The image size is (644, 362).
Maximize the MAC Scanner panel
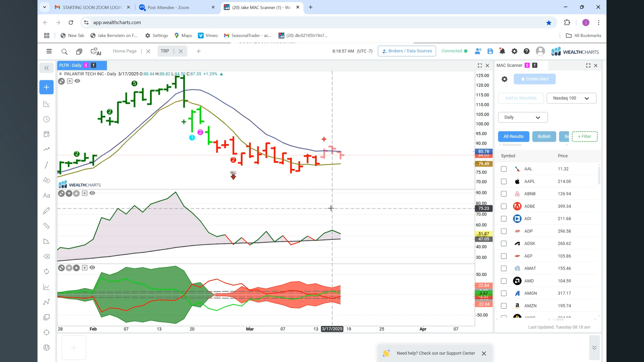click(588, 66)
